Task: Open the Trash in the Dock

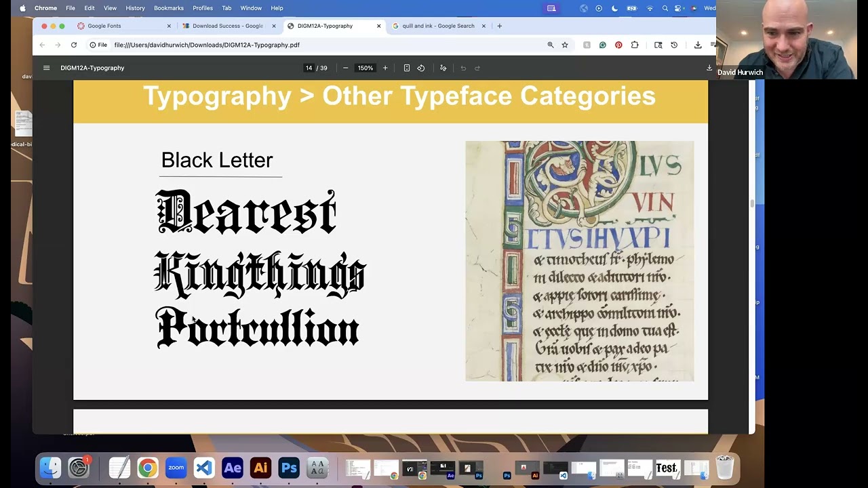Action: 725,468
